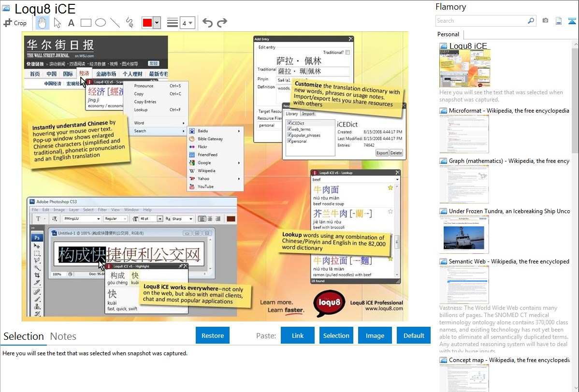Click the Photoshop Marquee tool in snapshot
The image size is (579, 392).
37,253
